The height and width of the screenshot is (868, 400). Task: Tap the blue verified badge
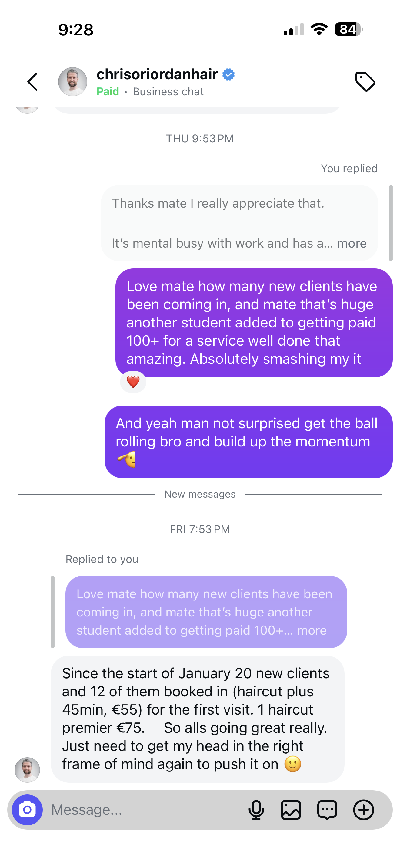tap(228, 74)
